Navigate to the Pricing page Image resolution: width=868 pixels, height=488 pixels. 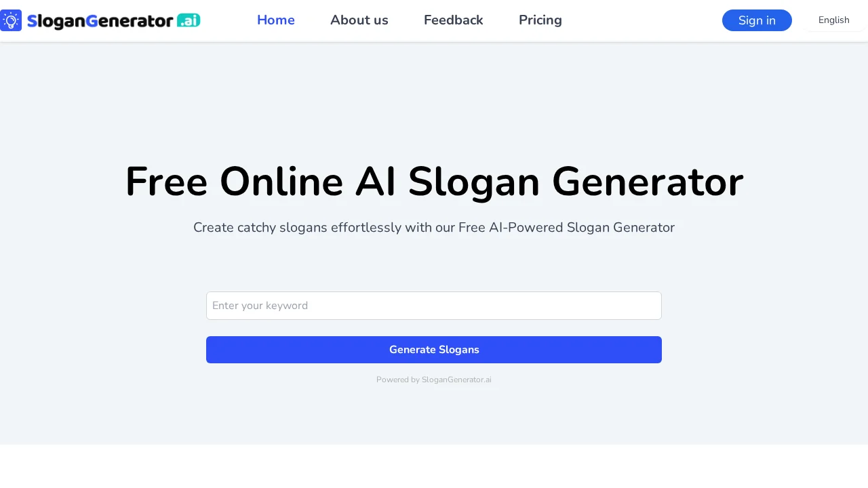point(540,20)
